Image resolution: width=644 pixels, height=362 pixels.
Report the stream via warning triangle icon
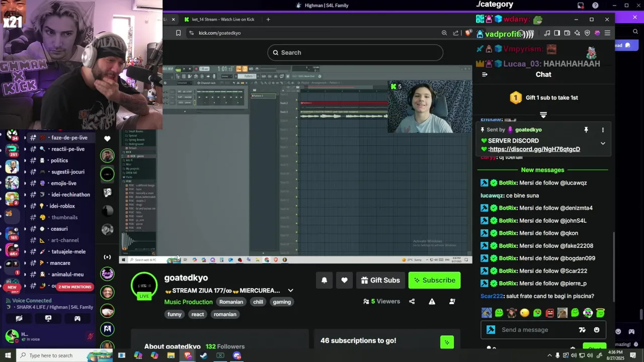(x=432, y=302)
